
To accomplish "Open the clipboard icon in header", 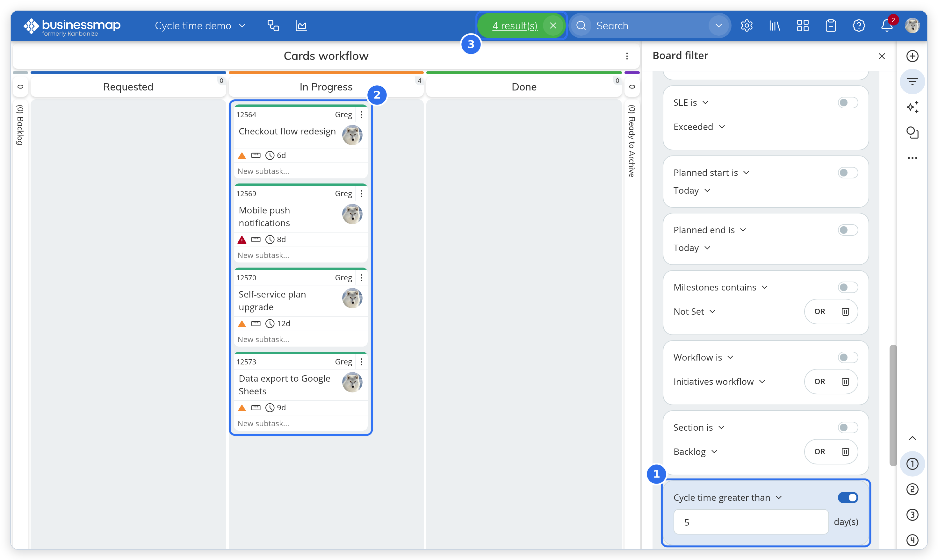I will coord(830,26).
